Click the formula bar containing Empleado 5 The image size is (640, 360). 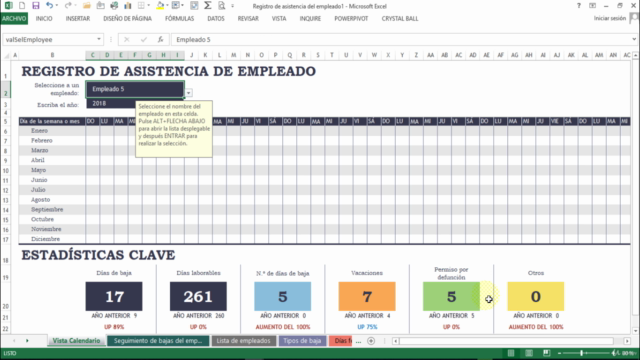coord(401,40)
